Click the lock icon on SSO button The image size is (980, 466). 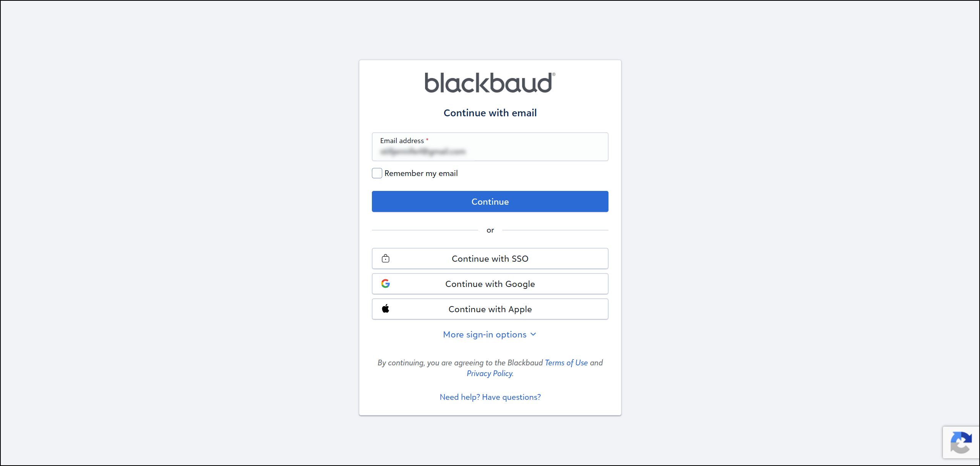click(x=386, y=259)
